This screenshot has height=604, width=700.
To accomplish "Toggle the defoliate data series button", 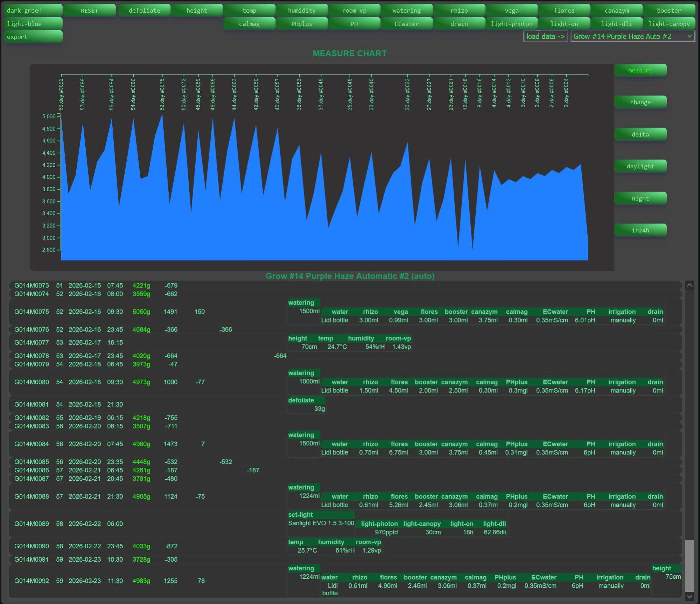I will coord(144,11).
